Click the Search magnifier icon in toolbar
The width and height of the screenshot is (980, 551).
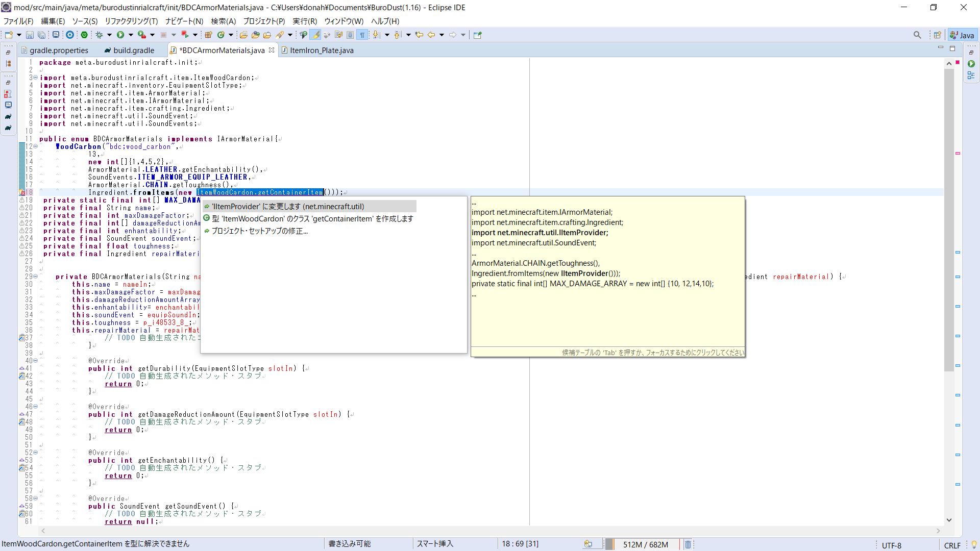point(917,35)
